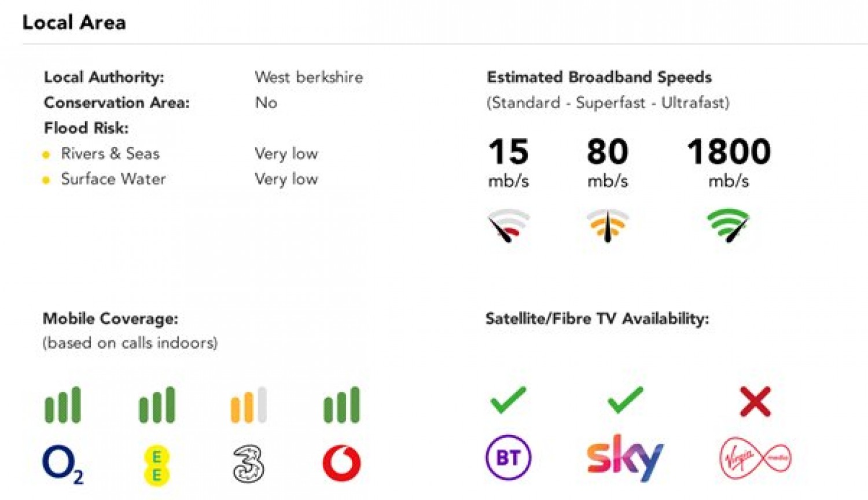868x500 pixels.
Task: Select the Three network logo
Action: pyautogui.click(x=248, y=464)
